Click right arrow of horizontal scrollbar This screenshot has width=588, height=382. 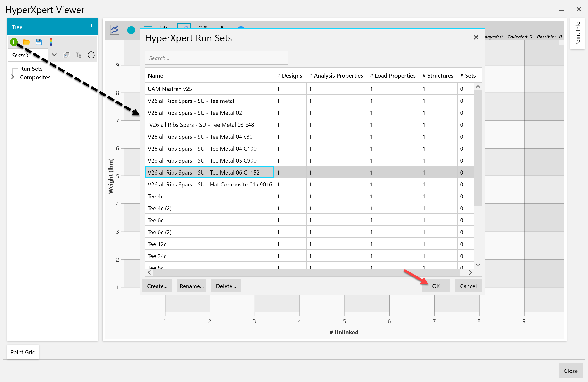[x=470, y=272]
